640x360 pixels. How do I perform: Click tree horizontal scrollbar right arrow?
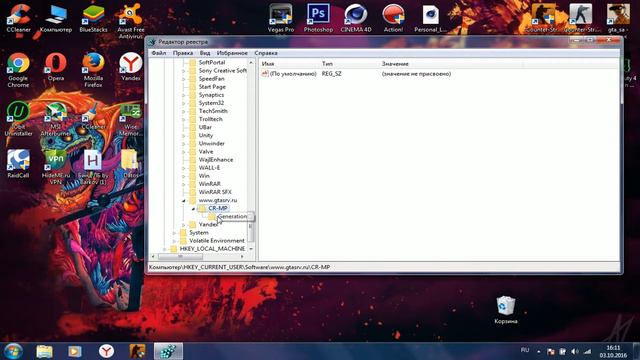coord(242,257)
